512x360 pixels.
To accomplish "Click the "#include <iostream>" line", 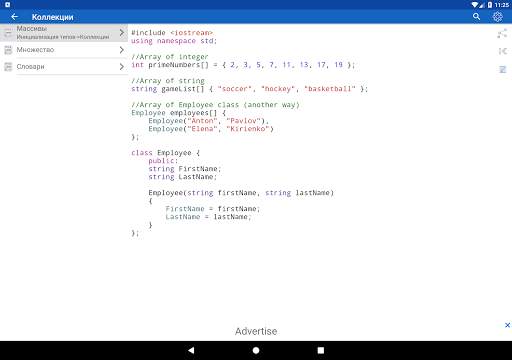I will click(x=172, y=33).
